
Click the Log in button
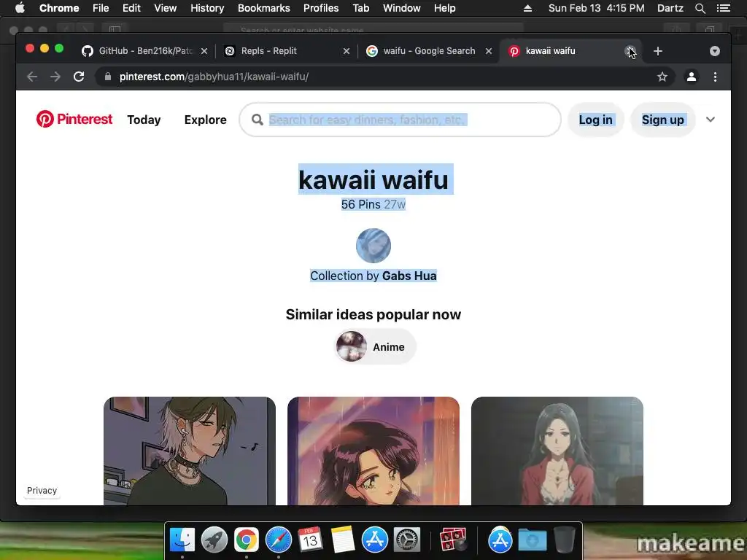[595, 120]
